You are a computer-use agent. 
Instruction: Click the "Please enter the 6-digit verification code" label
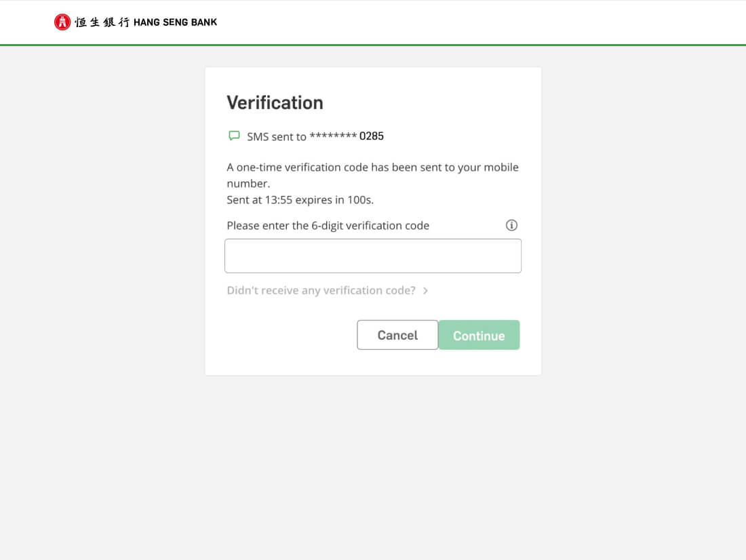click(328, 226)
